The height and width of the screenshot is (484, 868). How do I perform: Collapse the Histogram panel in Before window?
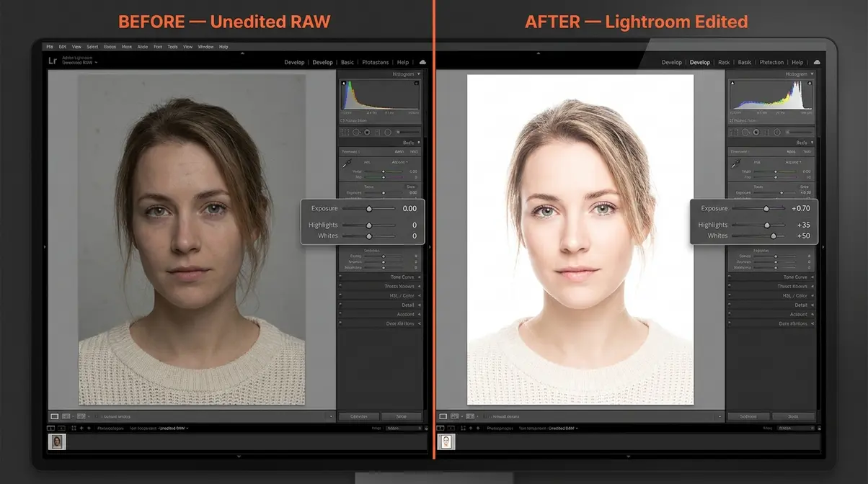click(419, 74)
